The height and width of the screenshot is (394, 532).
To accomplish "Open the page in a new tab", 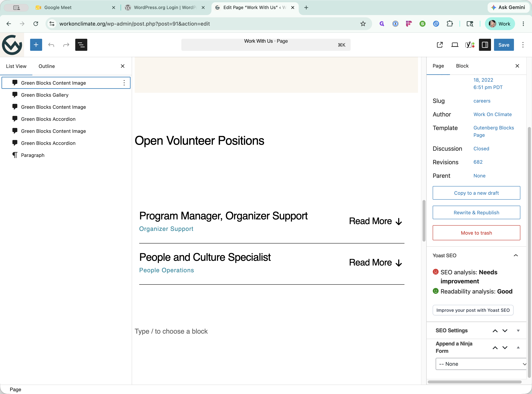I will 440,45.
